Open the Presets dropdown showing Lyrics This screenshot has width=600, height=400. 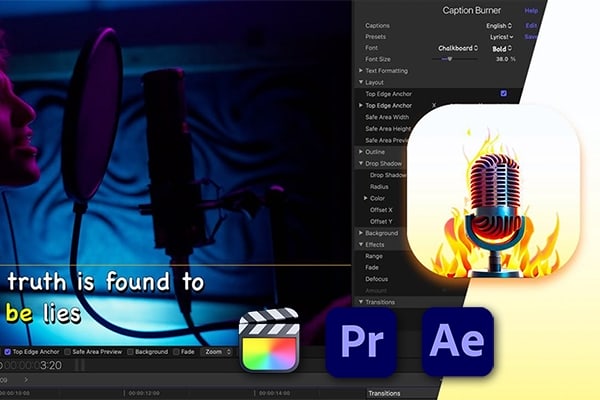click(x=502, y=37)
